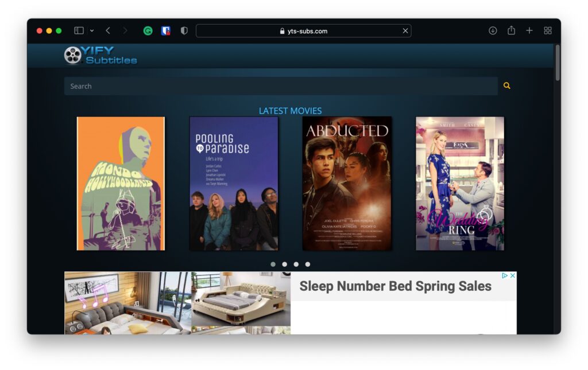Show the privacy report shield
The height and width of the screenshot is (370, 588).
pyautogui.click(x=184, y=31)
